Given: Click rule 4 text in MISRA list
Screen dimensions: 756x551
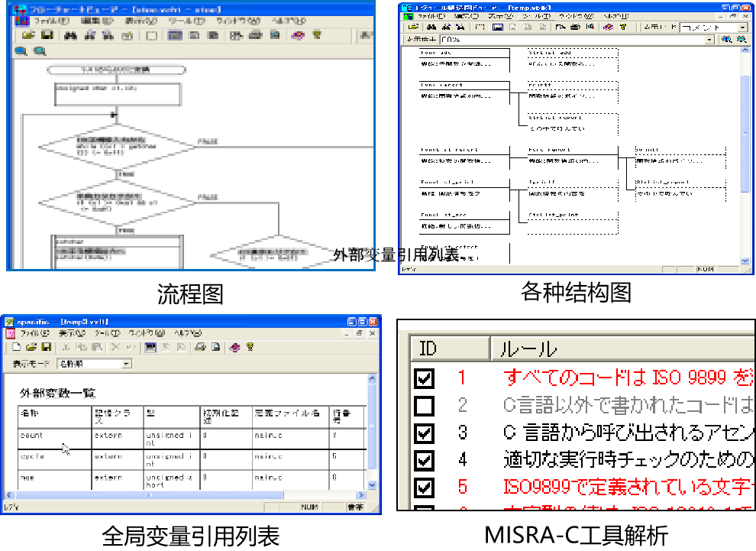Looking at the screenshot, I should pos(628,460).
